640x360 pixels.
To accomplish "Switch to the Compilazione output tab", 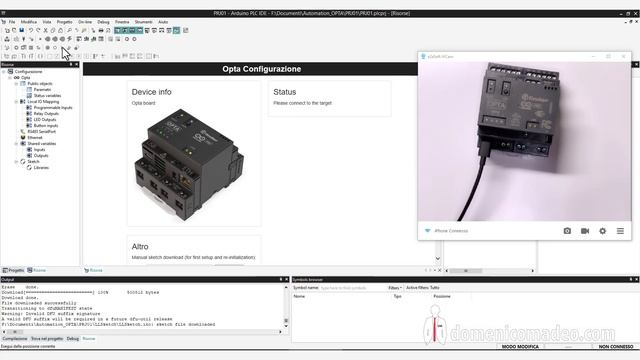I will click(x=15, y=339).
